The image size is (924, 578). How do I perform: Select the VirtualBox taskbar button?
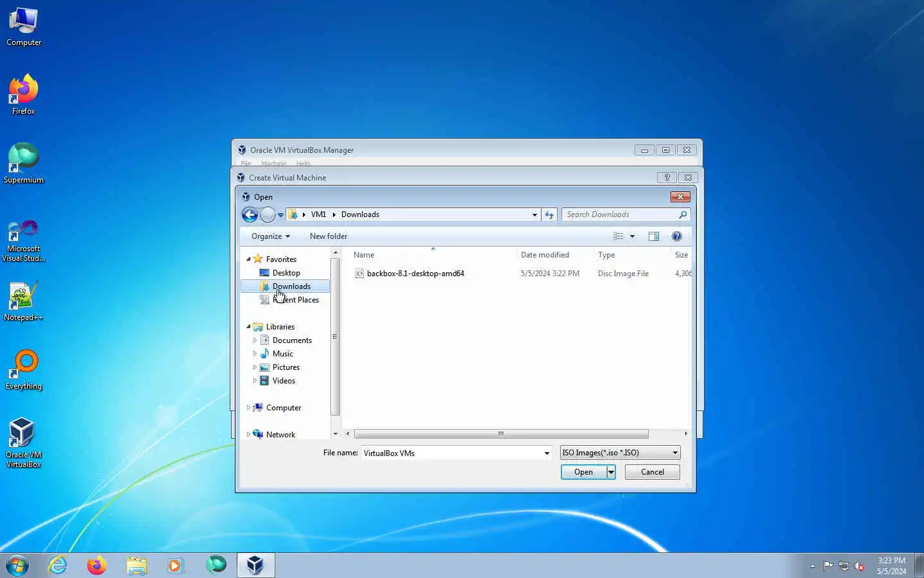tap(255, 565)
